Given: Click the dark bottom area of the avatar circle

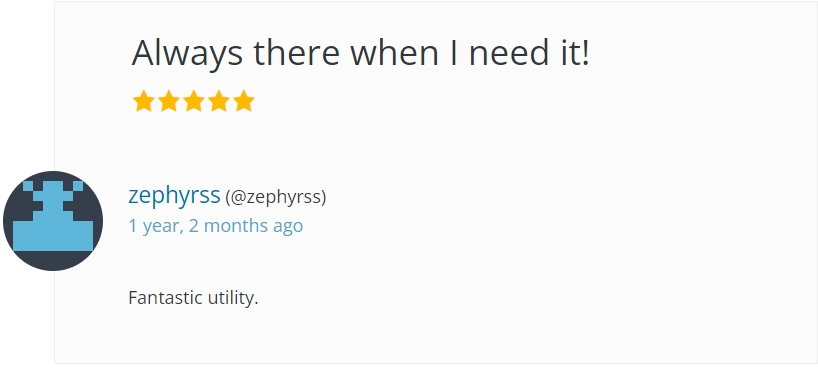Looking at the screenshot, I should pyautogui.click(x=53, y=261).
